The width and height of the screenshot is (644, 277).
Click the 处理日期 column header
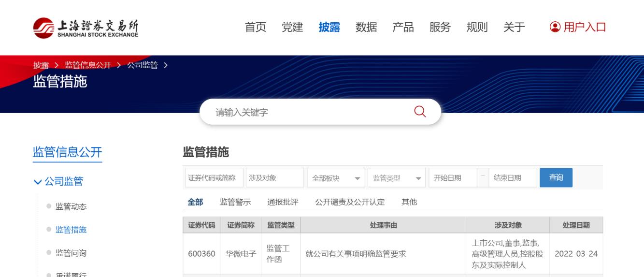pos(576,225)
